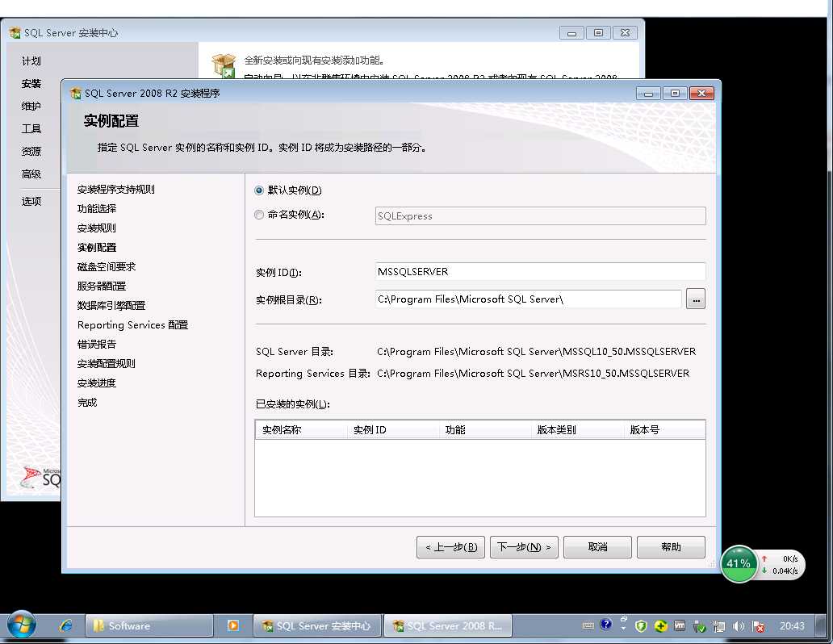Switch to the Software folder taskbar button
This screenshot has width=833, height=644.
coord(149,626)
